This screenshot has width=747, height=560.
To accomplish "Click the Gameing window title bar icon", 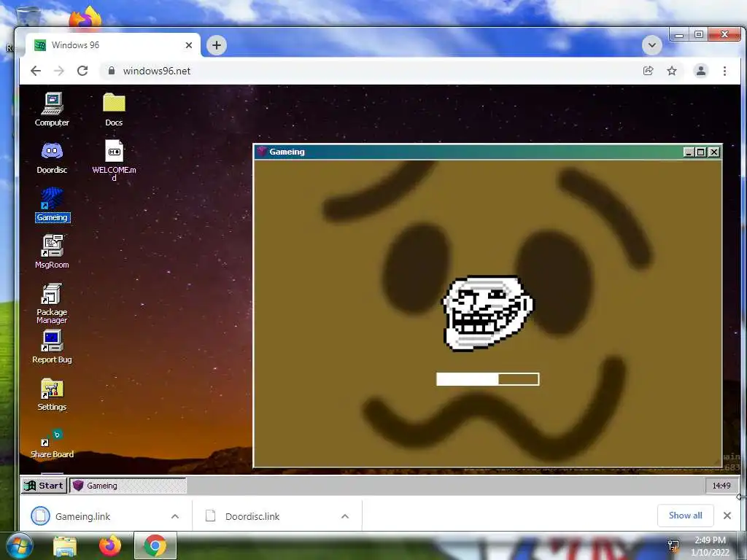I will coord(261,152).
